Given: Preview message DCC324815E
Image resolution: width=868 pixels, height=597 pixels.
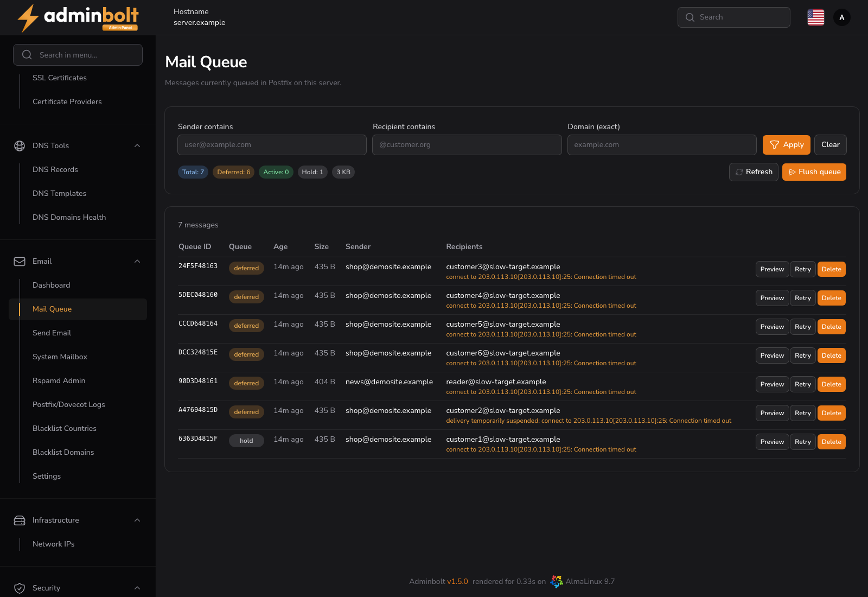Looking at the screenshot, I should [772, 355].
